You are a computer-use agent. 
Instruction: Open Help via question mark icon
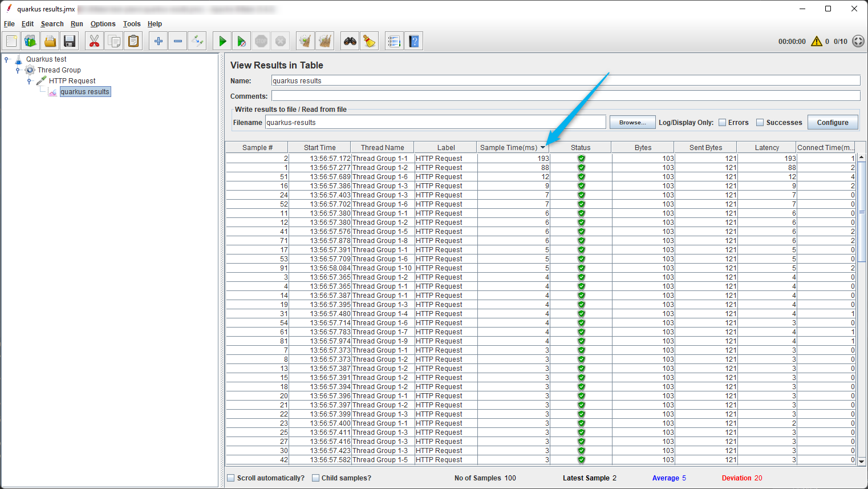pyautogui.click(x=414, y=41)
